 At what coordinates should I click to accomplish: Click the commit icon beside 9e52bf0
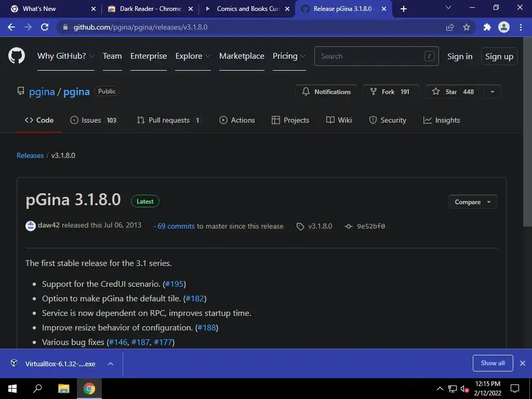coord(349,227)
